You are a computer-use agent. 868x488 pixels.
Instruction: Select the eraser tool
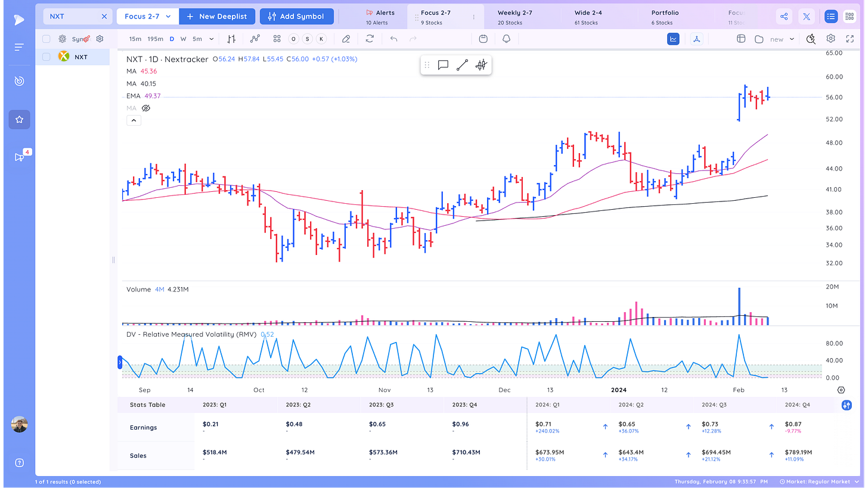346,39
